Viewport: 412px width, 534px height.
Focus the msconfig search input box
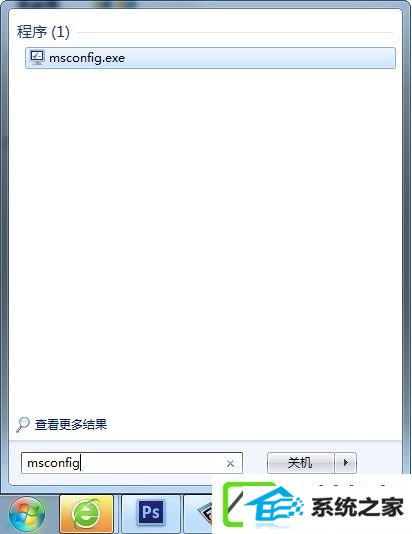[132, 463]
